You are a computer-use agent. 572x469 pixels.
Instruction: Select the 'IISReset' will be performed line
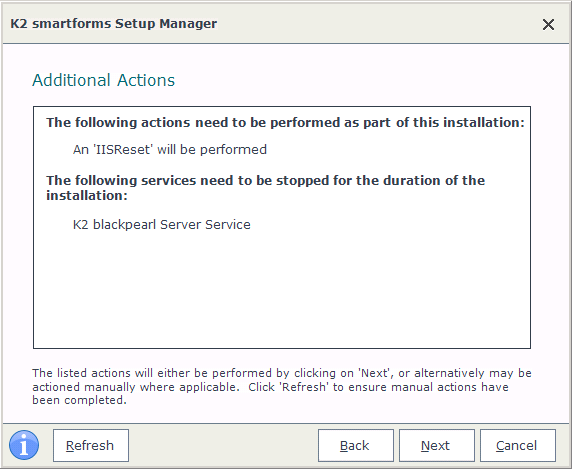[170, 150]
